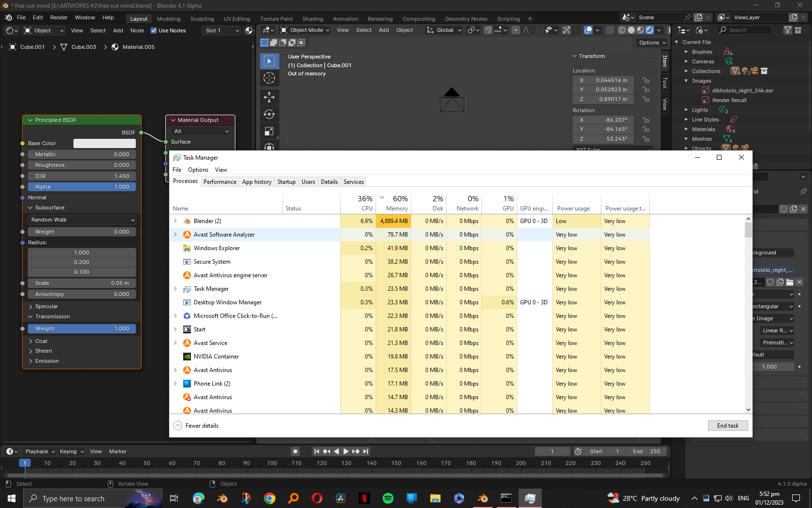The height and width of the screenshot is (508, 812).
Task: Lock the Z rotation value
Action: click(x=645, y=139)
